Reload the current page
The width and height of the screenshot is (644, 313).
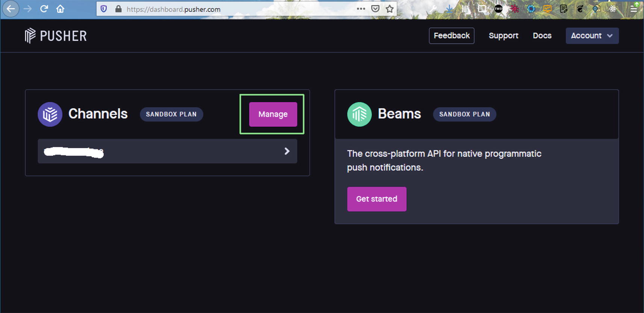click(44, 9)
